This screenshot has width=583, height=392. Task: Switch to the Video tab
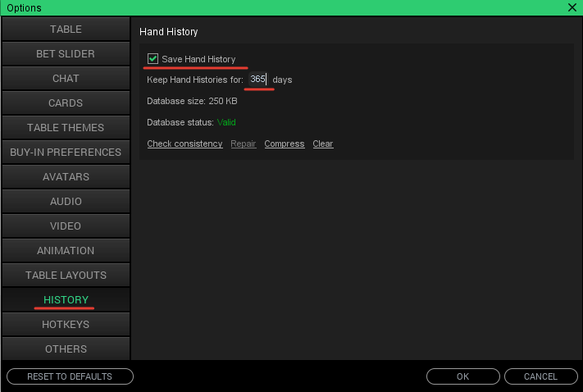pos(66,226)
